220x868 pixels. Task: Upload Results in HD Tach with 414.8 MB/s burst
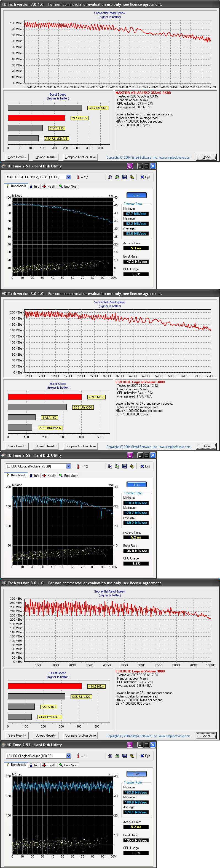[x=45, y=735]
